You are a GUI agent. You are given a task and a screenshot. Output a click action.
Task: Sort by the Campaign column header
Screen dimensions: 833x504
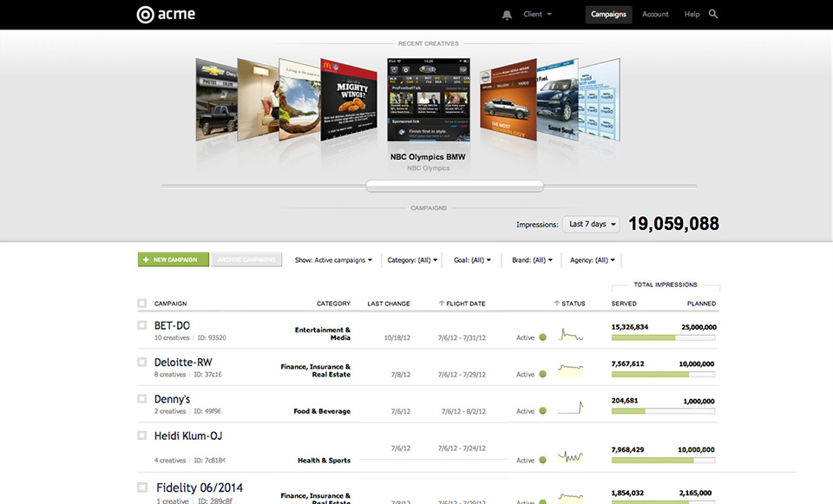171,304
